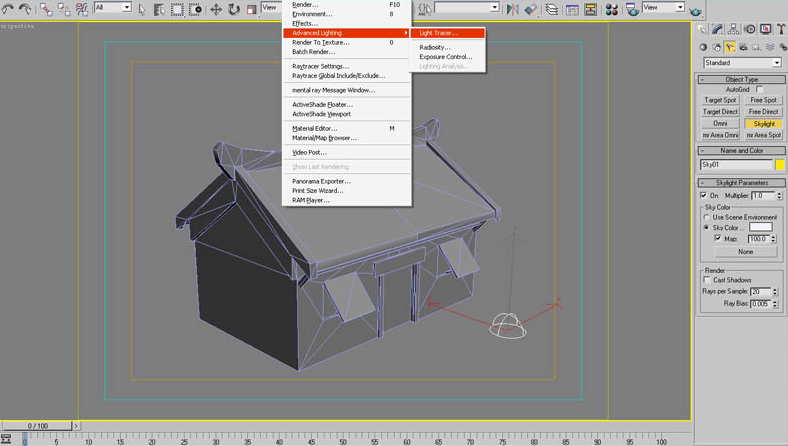Enable the Cast Shadows checkbox

pos(705,280)
